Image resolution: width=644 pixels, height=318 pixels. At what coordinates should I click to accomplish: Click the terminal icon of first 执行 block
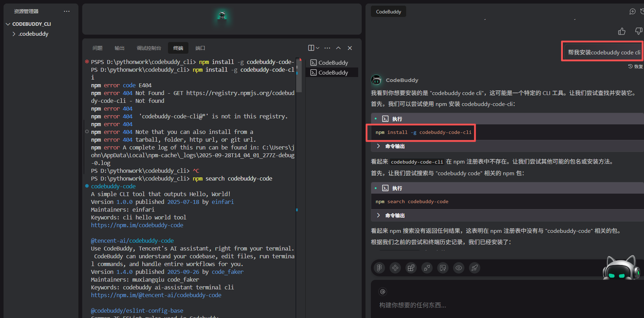(x=385, y=119)
